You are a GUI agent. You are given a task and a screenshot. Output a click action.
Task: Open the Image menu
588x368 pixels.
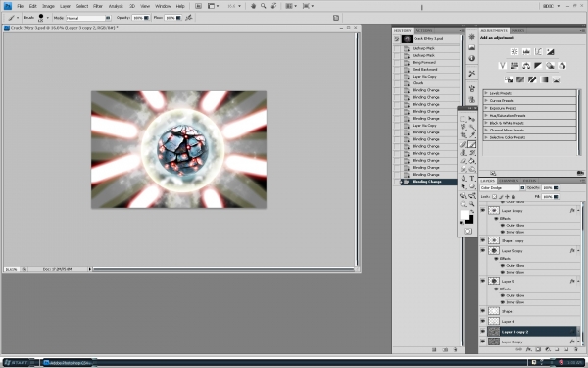(x=48, y=6)
